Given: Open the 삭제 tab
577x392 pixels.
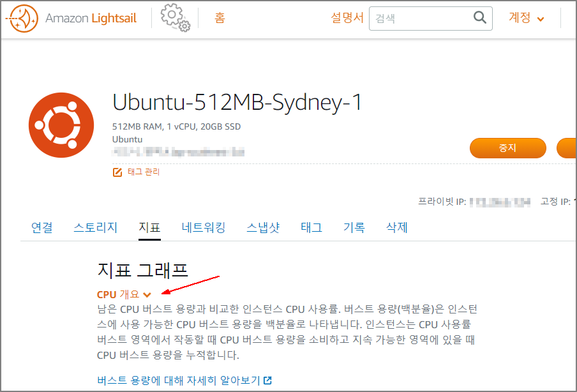Looking at the screenshot, I should (397, 227).
